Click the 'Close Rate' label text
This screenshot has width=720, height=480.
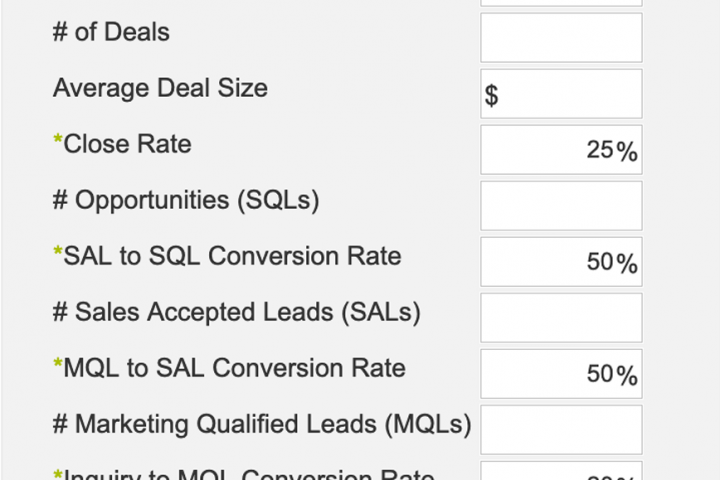click(x=127, y=144)
